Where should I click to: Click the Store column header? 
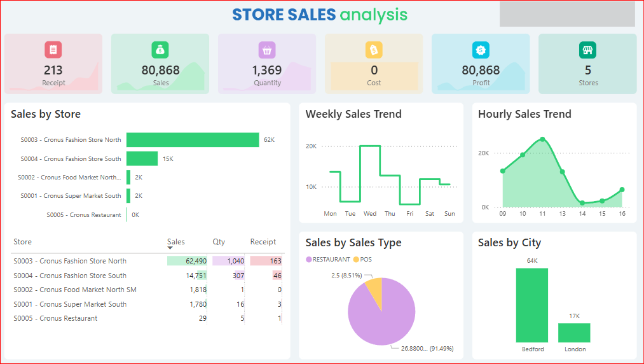[x=23, y=242]
